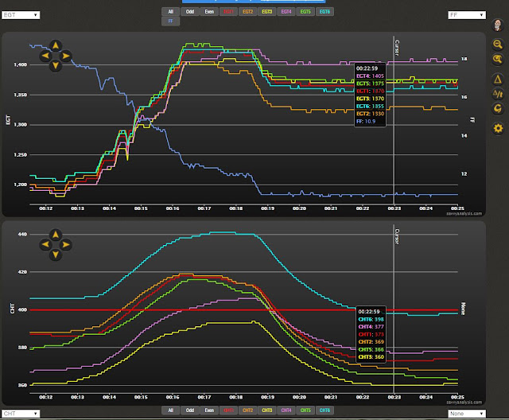This screenshot has height=420, width=509.
Task: Pan CHT chart left with arrow
Action: [x=45, y=244]
